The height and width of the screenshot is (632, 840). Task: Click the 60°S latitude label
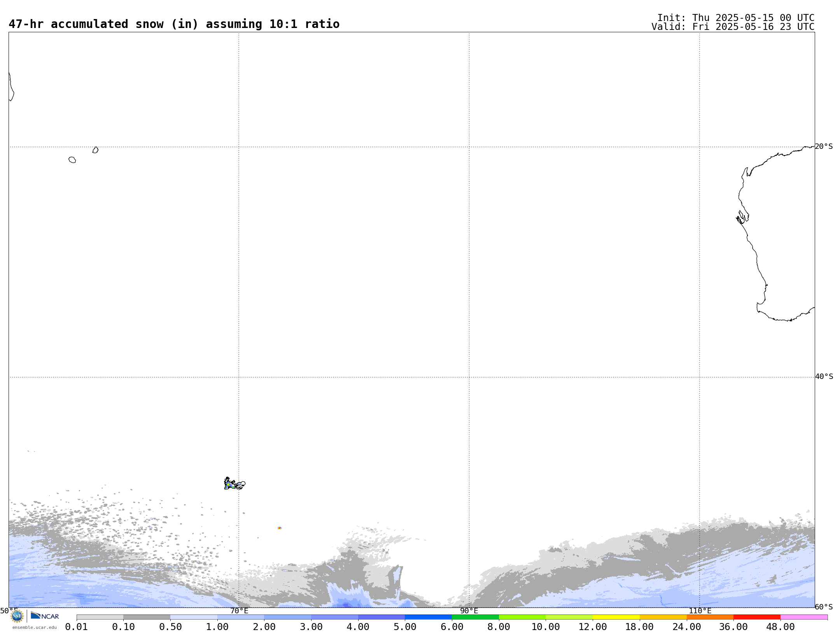824,607
